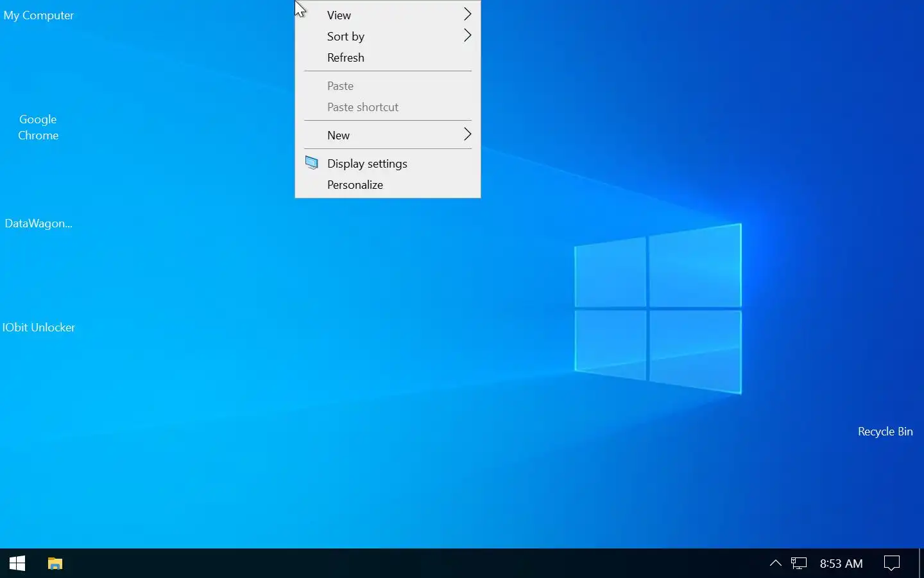The height and width of the screenshot is (578, 924).
Task: Click the greyed-out Paste entry
Action: click(388, 85)
